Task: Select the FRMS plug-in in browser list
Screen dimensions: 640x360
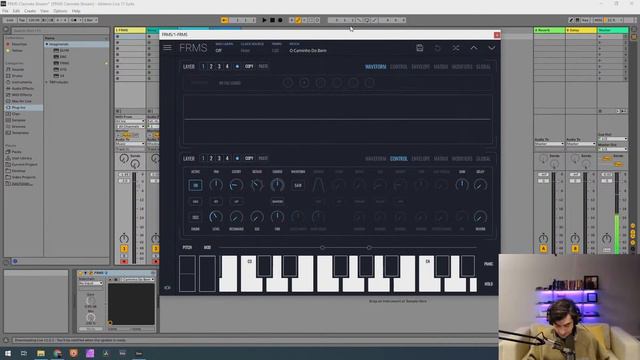Action: tap(64, 63)
